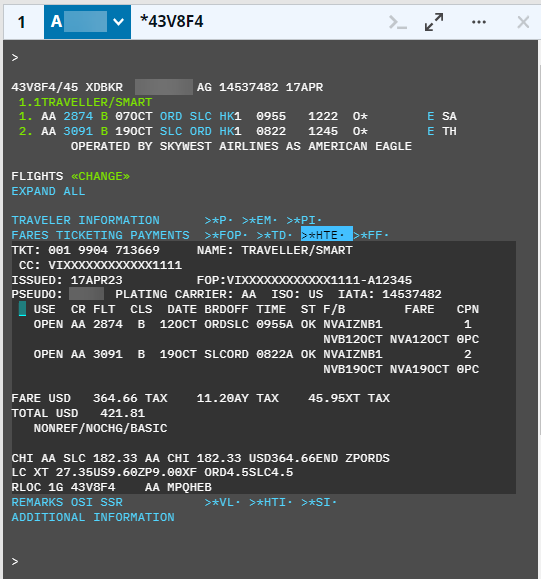The height and width of the screenshot is (579, 541).
Task: Run the >*EM· quick command
Action: (259, 220)
